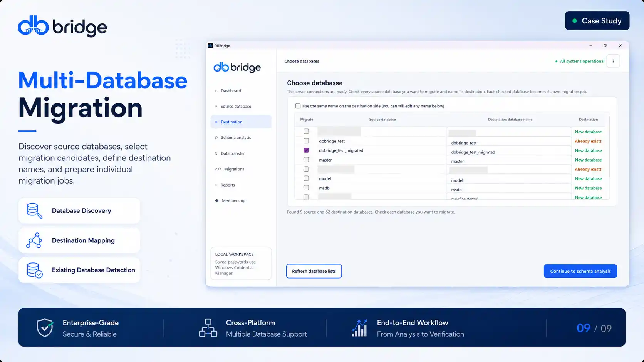Image resolution: width=644 pixels, height=362 pixels.
Task: Click the Migrate column header
Action: 307,120
